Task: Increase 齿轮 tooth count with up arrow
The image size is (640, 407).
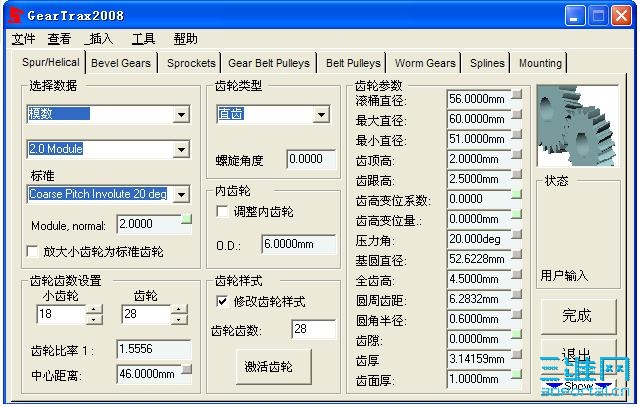Action: pos(179,309)
